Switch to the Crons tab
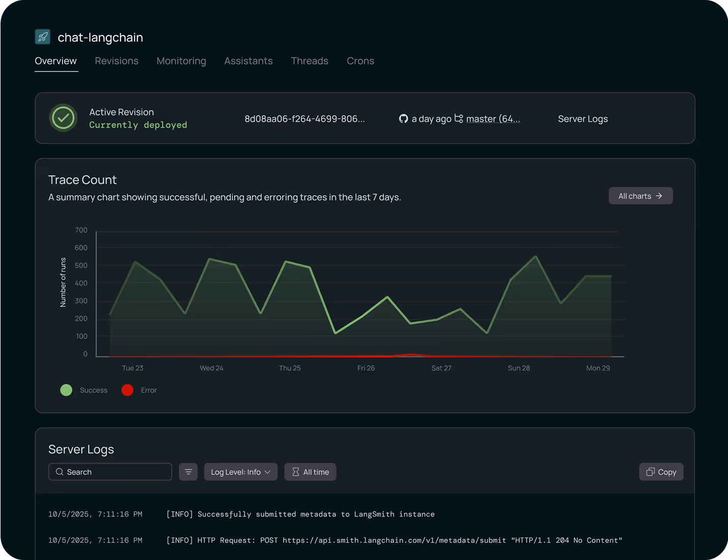 (x=360, y=61)
